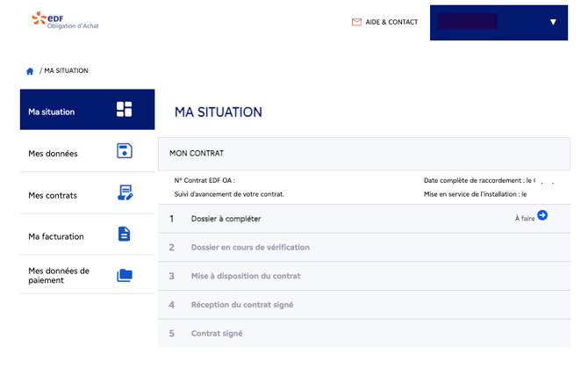Open the user account dropdown arrow
The height and width of the screenshot is (376, 588).
[x=553, y=22]
